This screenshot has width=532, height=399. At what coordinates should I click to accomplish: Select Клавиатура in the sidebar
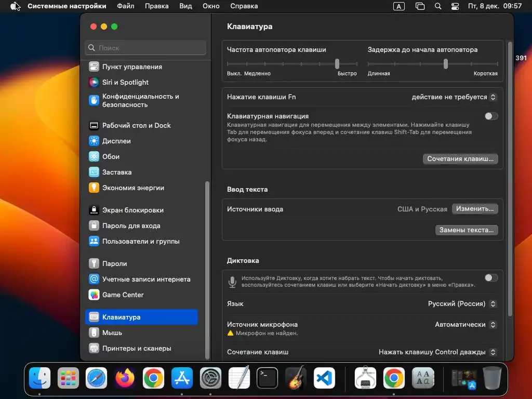(141, 317)
